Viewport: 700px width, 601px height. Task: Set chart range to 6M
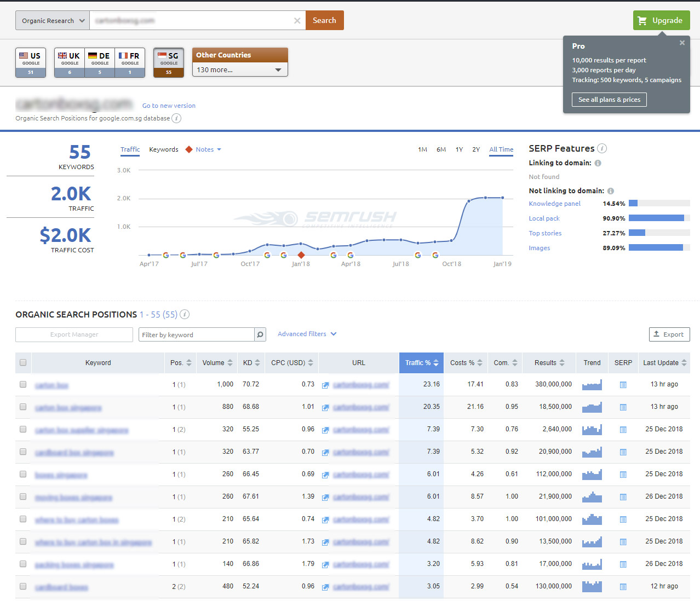click(x=441, y=149)
